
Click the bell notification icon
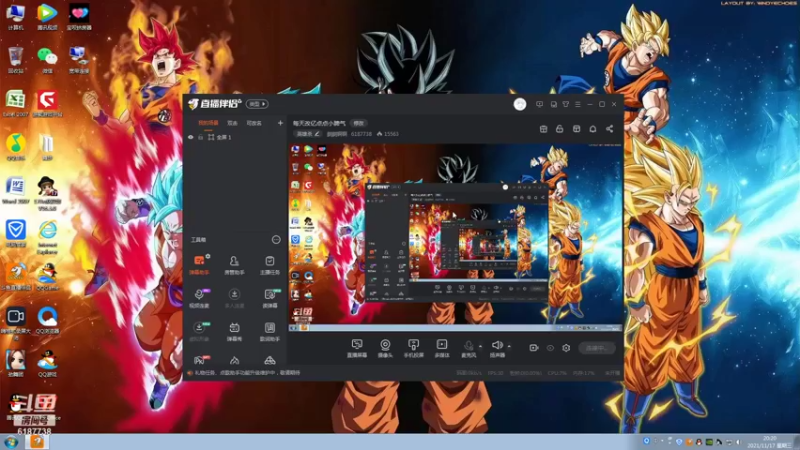pos(592,129)
